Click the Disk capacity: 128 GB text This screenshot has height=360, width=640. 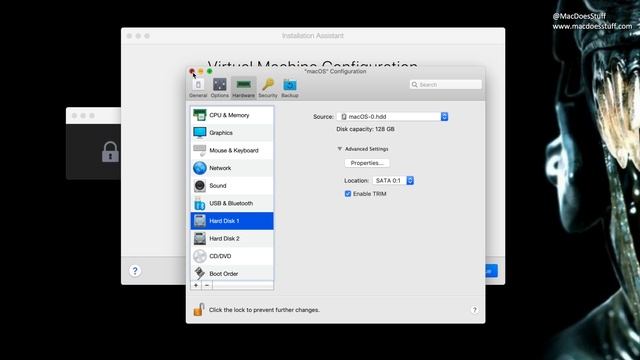[x=365, y=129]
